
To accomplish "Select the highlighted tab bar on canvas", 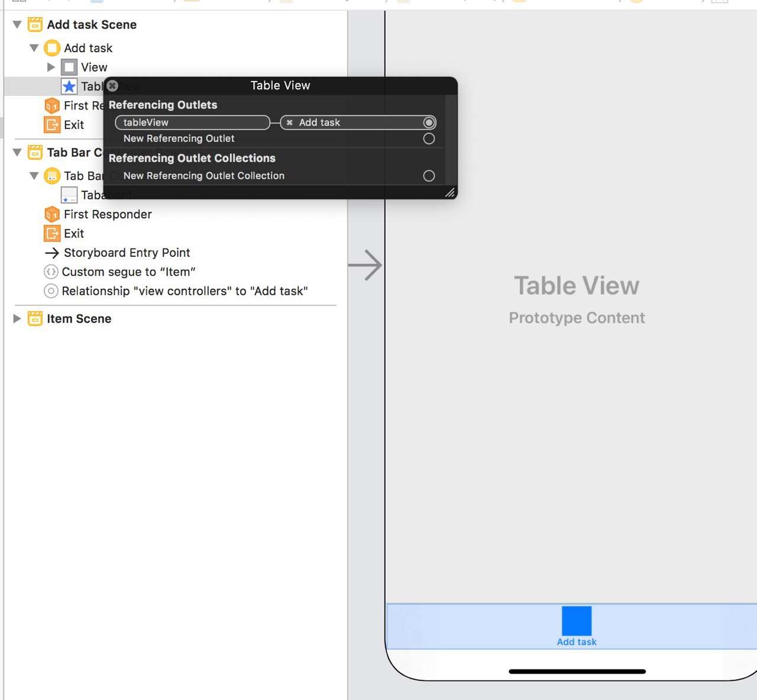I will 571,627.
